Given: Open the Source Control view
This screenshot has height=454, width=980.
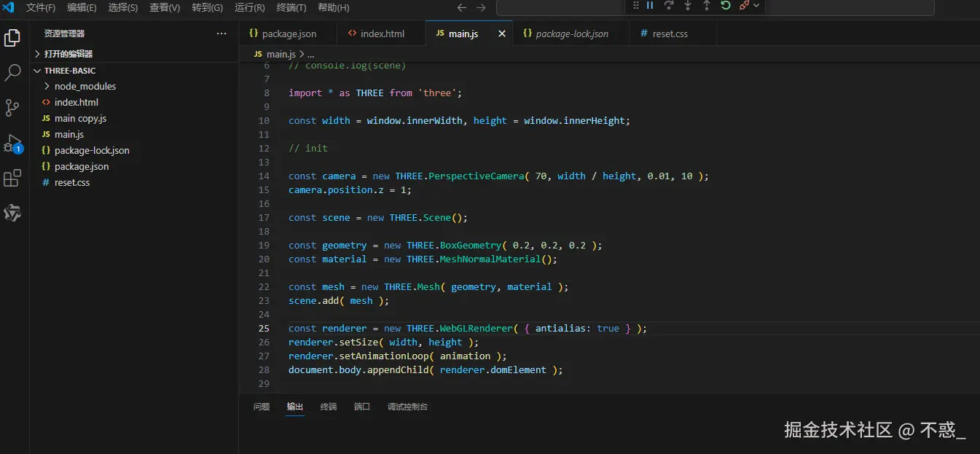Looking at the screenshot, I should [12, 108].
